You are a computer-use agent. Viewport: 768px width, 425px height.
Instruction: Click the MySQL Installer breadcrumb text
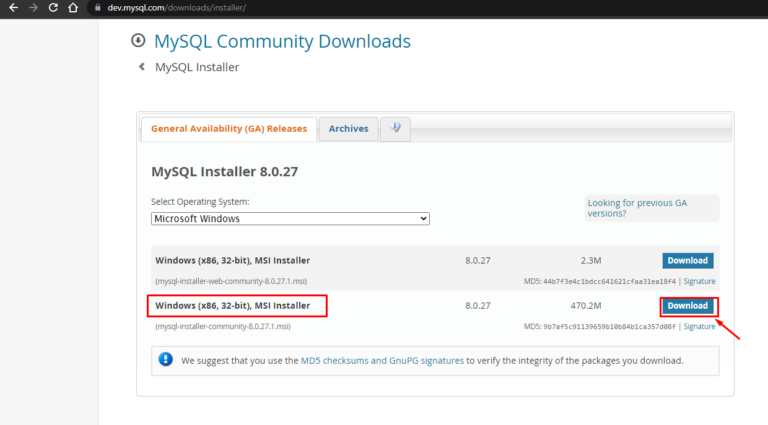click(197, 67)
